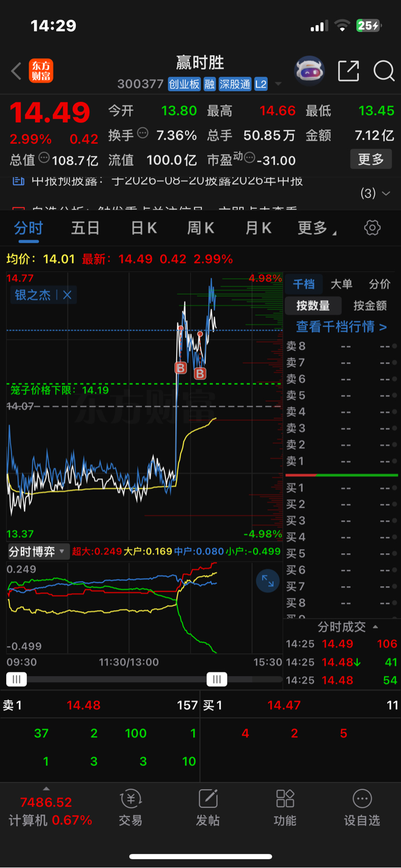This screenshot has height=868, width=401.
Task: Open 市盈 info circle icon
Action: [x=250, y=157]
